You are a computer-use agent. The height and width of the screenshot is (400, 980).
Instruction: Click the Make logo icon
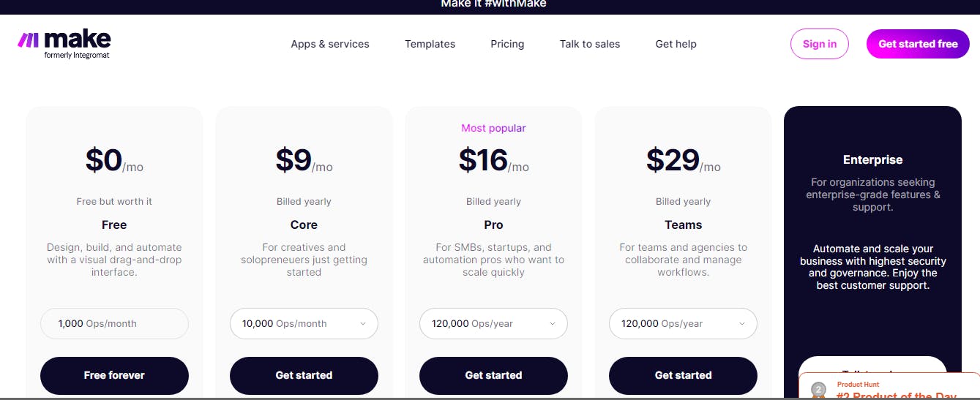click(28, 40)
